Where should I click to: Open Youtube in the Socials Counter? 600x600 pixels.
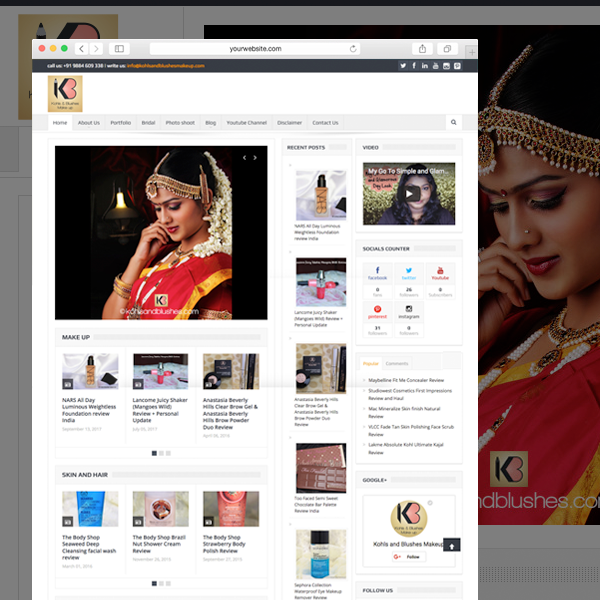[440, 273]
